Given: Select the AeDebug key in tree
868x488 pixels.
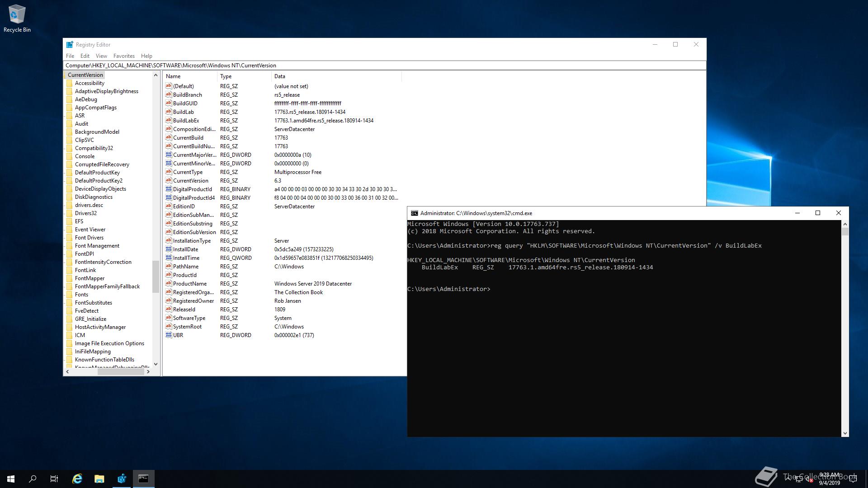Looking at the screenshot, I should [x=86, y=99].
